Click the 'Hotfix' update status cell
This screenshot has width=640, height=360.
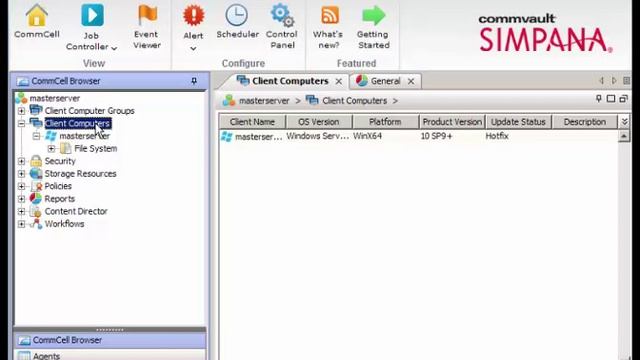[x=497, y=136]
